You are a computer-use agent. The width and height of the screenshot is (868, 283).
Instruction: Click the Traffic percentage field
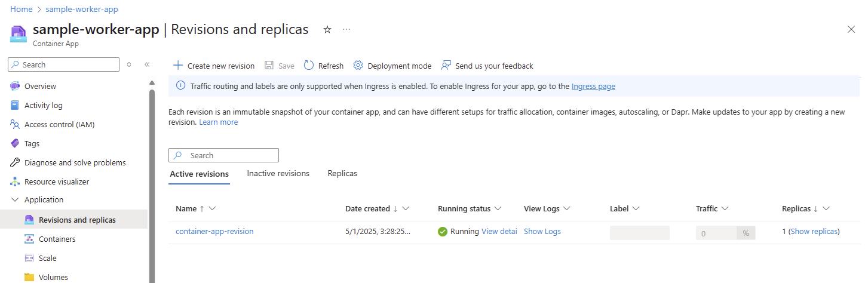716,233
